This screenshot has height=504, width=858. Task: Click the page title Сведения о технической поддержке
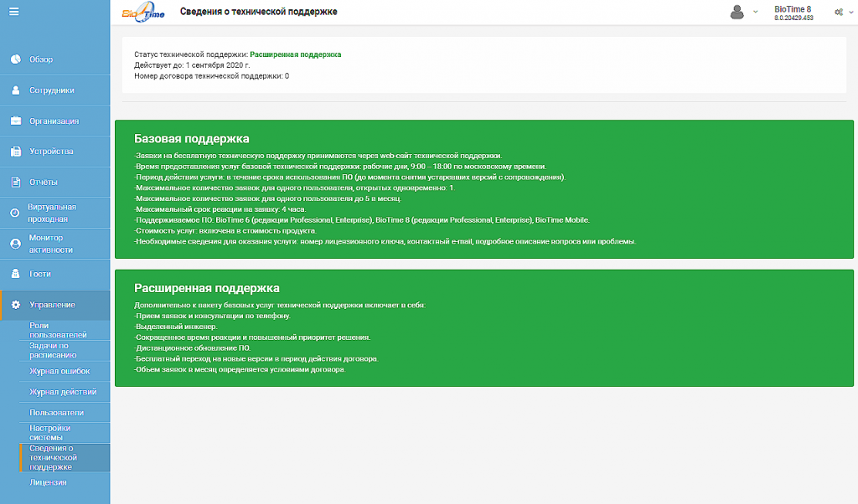pos(259,12)
